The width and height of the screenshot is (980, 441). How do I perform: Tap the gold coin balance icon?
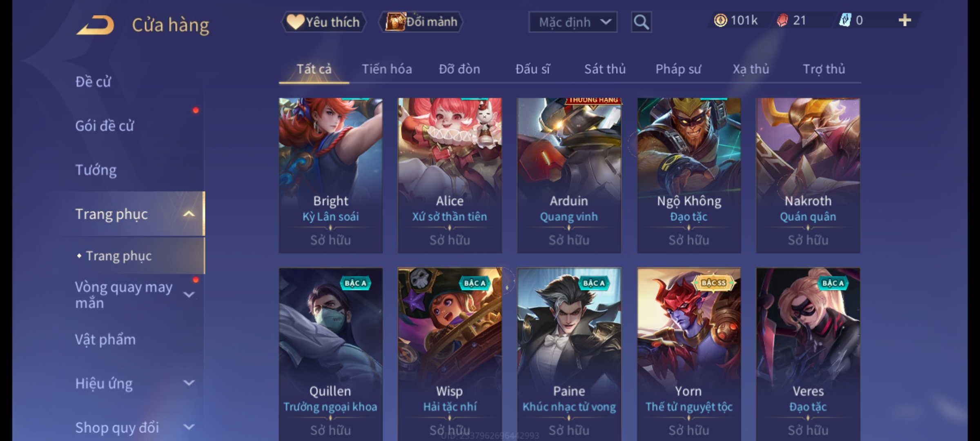click(x=720, y=20)
